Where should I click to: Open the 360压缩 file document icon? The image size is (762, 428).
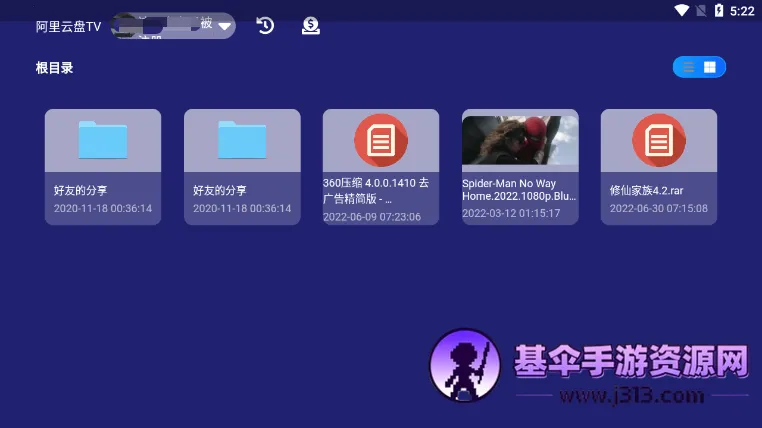[381, 140]
